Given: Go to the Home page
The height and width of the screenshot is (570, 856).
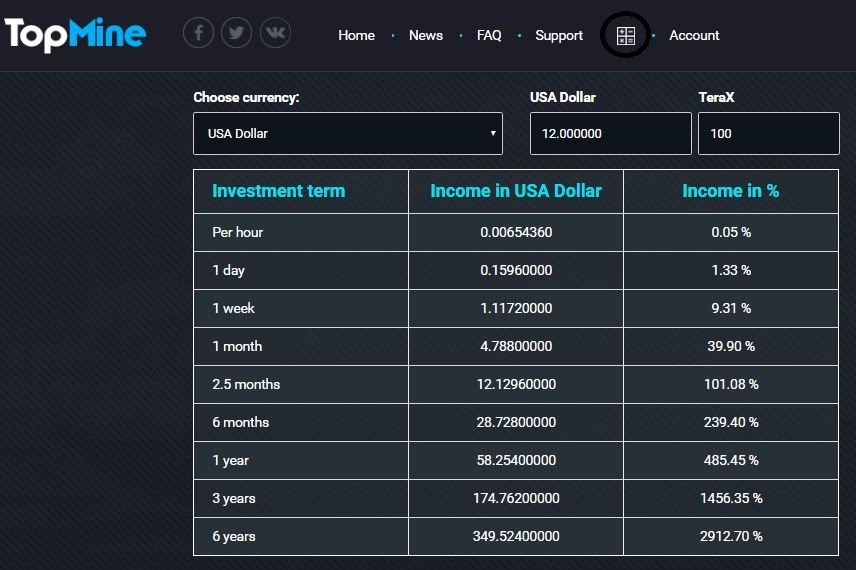Looking at the screenshot, I should click(x=356, y=35).
